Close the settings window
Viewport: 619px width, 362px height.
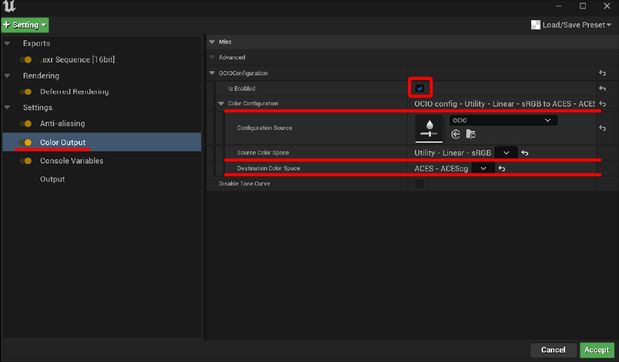pos(607,6)
